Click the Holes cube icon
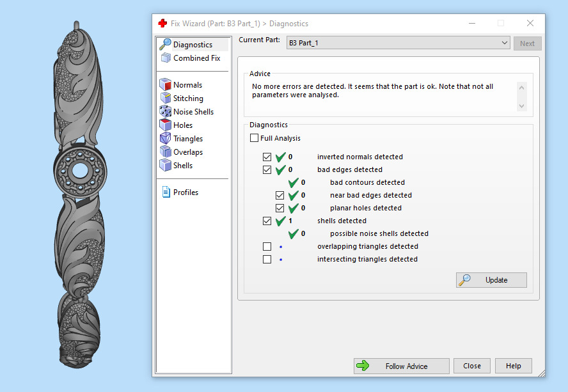The height and width of the screenshot is (392, 568). point(165,125)
